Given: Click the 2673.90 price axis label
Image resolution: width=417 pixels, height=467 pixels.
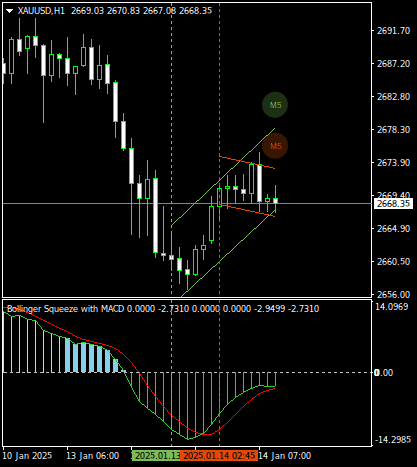Looking at the screenshot, I should (x=393, y=162).
